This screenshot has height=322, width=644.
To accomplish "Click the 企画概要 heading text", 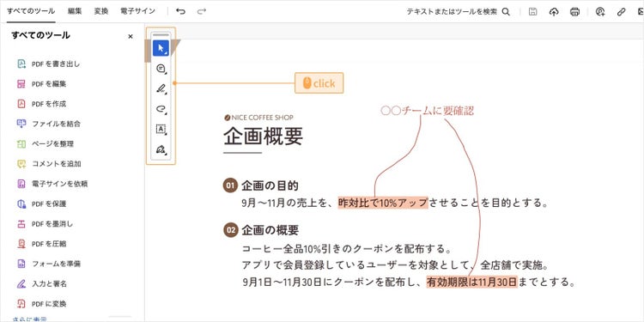I will click(x=264, y=137).
